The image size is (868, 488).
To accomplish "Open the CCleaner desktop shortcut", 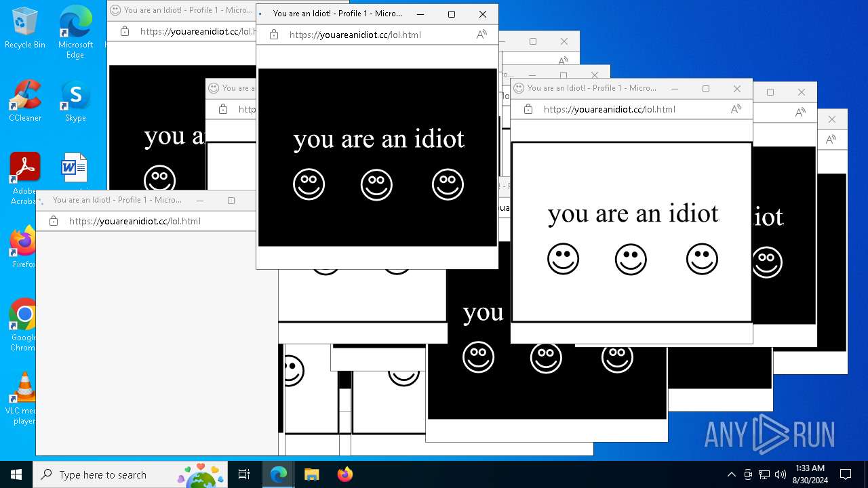I will coord(25,100).
